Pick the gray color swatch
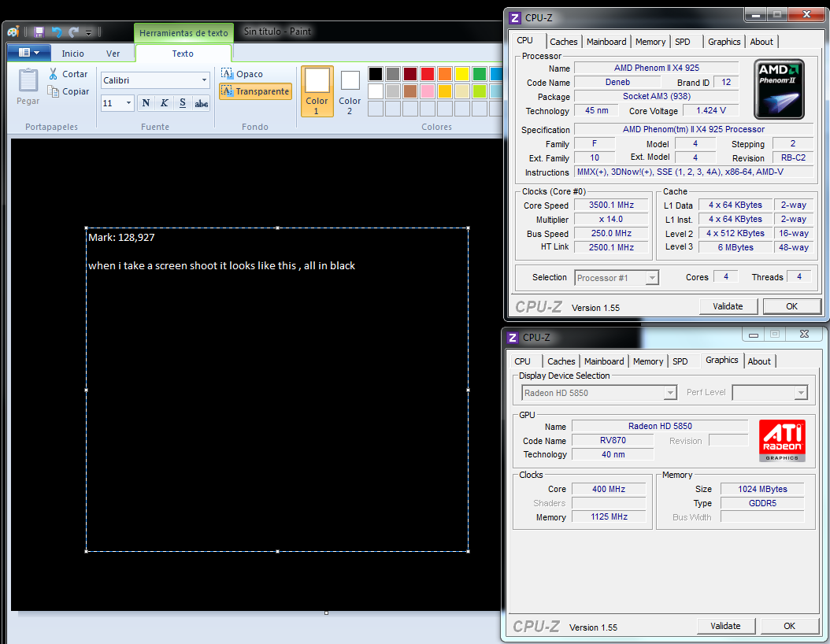830x644 pixels. click(393, 73)
